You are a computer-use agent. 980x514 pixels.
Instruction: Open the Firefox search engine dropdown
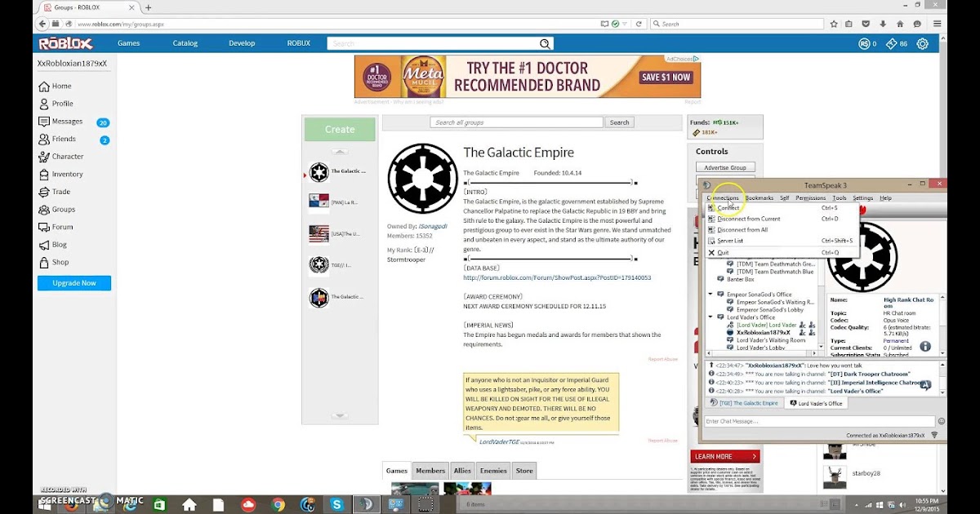coord(657,24)
